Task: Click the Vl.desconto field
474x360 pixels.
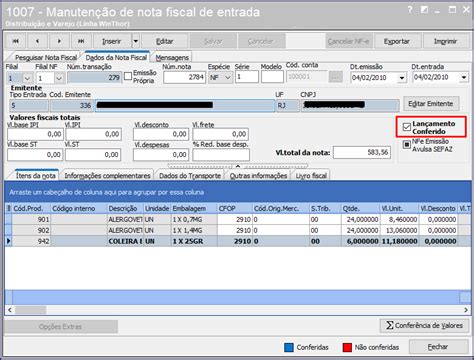Action: coord(161,134)
